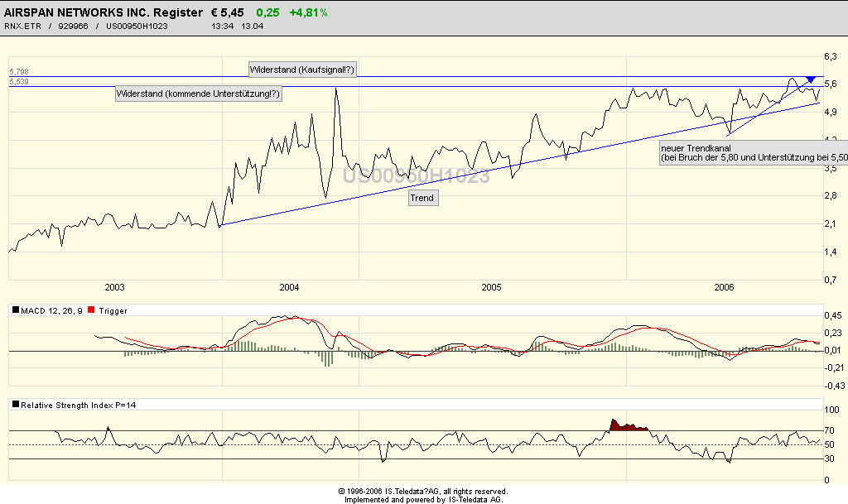The image size is (848, 504).
Task: Click the Trigger legend label
Action: point(113,310)
